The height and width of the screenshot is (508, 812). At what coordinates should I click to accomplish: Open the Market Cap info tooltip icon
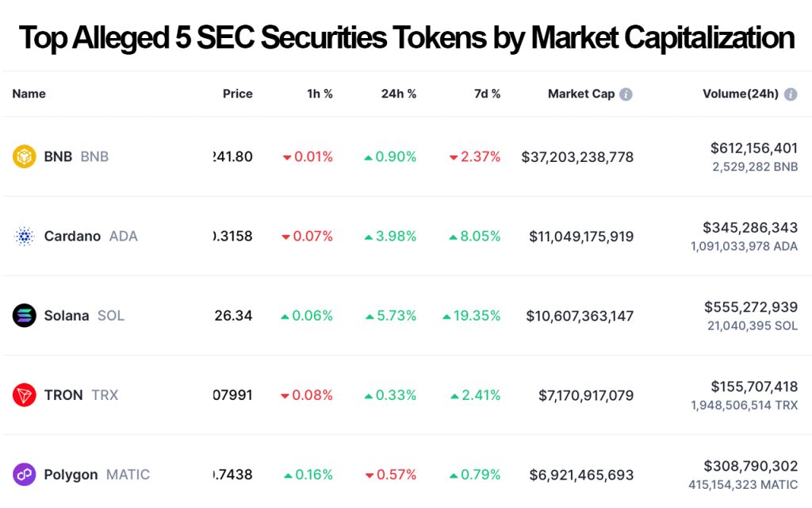626,93
